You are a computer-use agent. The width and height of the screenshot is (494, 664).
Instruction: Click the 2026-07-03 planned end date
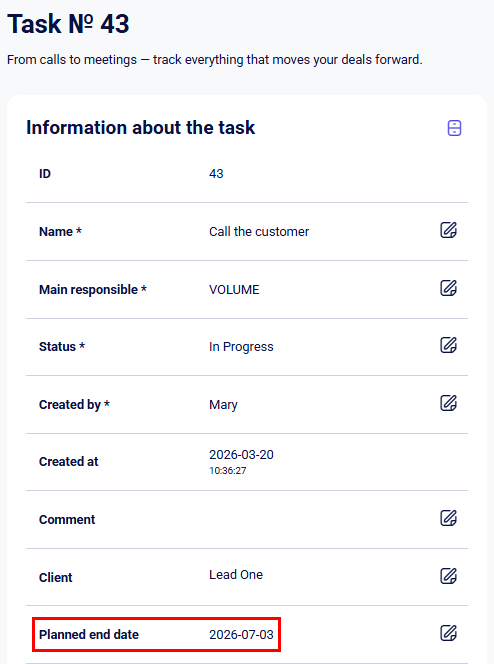pyautogui.click(x=241, y=635)
